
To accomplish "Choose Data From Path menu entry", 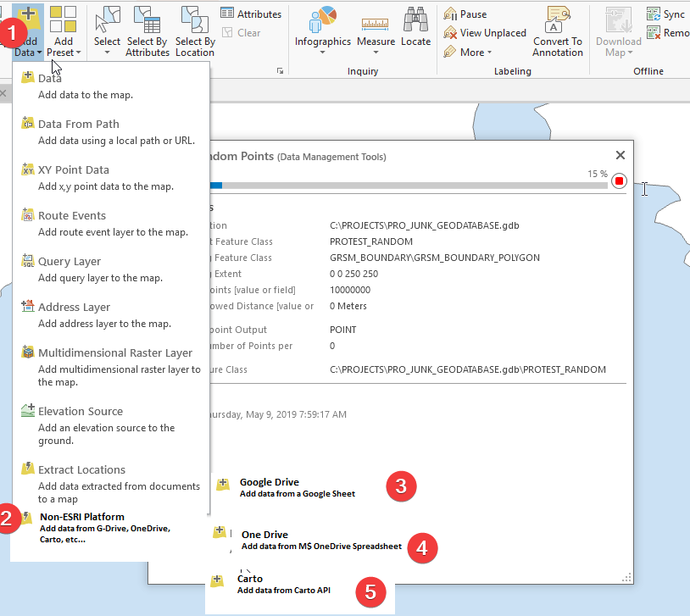I will 111,131.
